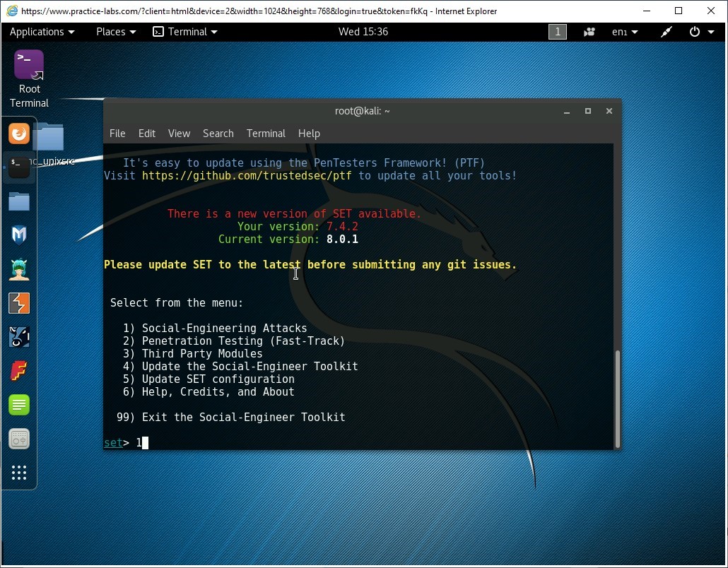This screenshot has width=728, height=568.
Task: Click the current version 8.0.1
Action: tap(342, 239)
